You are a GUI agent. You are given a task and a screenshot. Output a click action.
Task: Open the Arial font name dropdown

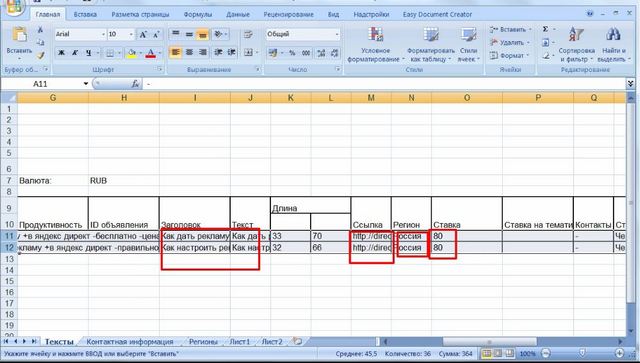(x=103, y=34)
